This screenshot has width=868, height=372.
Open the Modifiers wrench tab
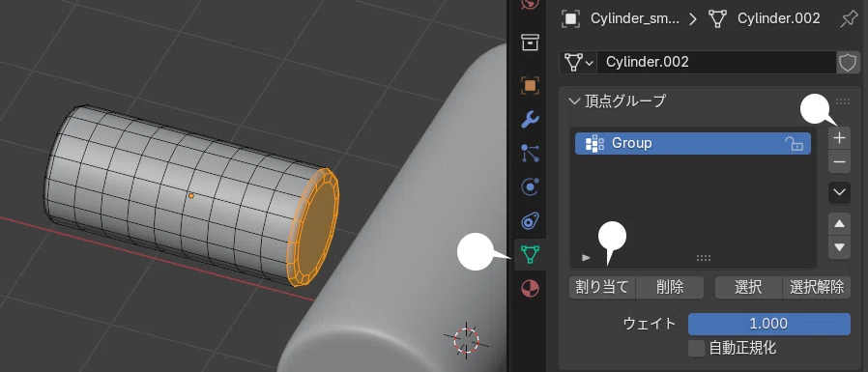coord(531,119)
